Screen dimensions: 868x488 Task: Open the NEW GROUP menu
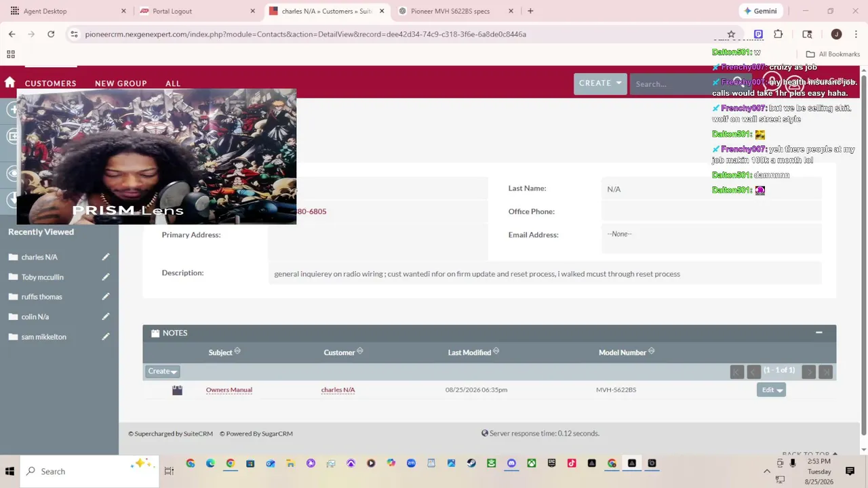[x=121, y=83]
